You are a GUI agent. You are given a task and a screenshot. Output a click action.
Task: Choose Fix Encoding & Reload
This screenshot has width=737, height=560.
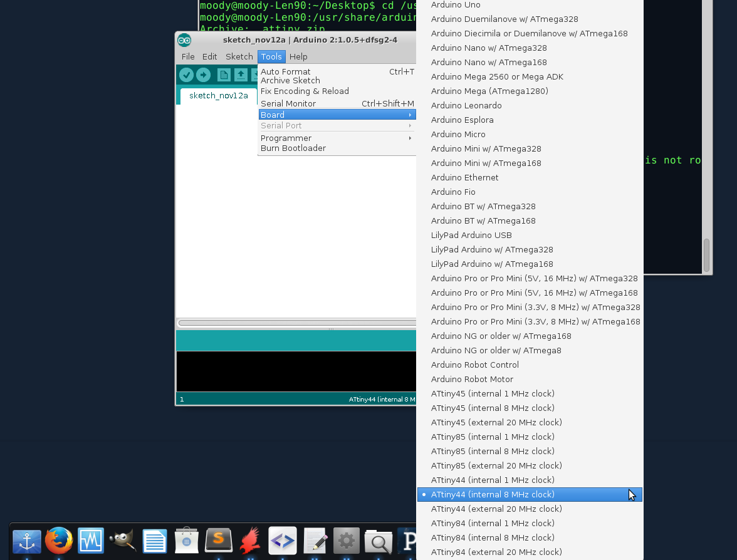[337, 91]
